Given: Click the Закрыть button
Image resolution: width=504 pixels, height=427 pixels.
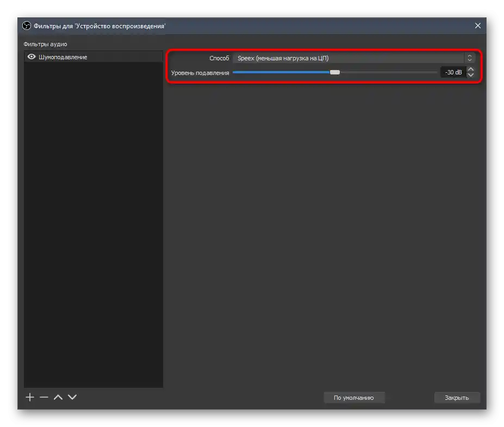Looking at the screenshot, I should tap(457, 398).
